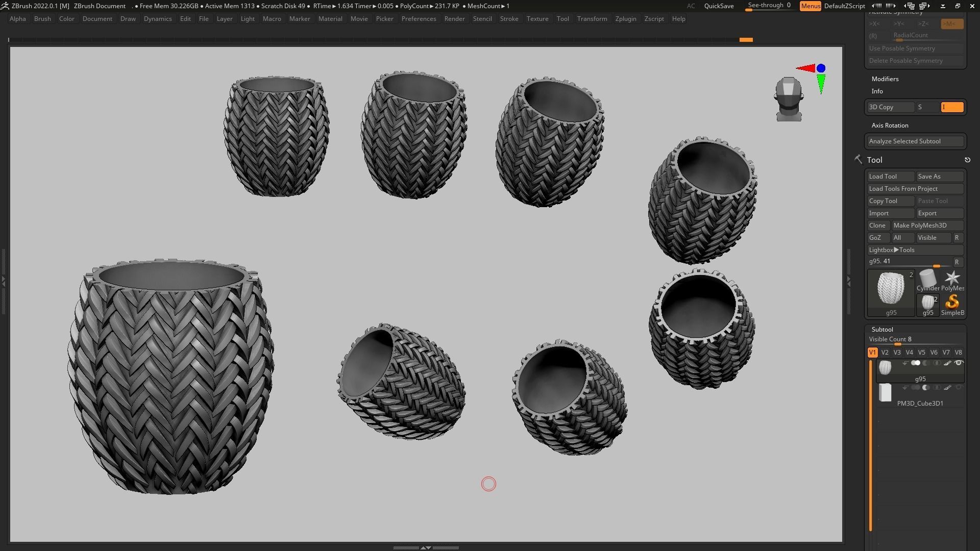Toggle the Menus button off
Image resolution: width=980 pixels, height=551 pixels.
tap(810, 6)
